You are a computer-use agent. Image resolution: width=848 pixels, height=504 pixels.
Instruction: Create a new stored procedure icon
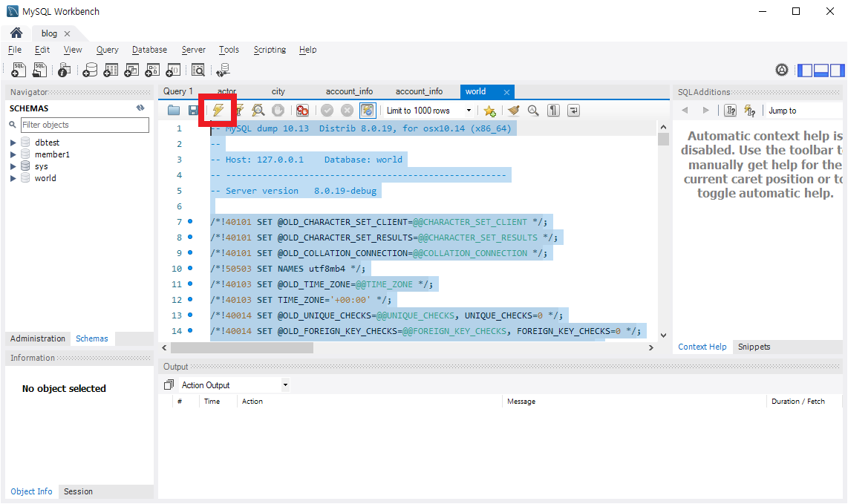pyautogui.click(x=152, y=70)
